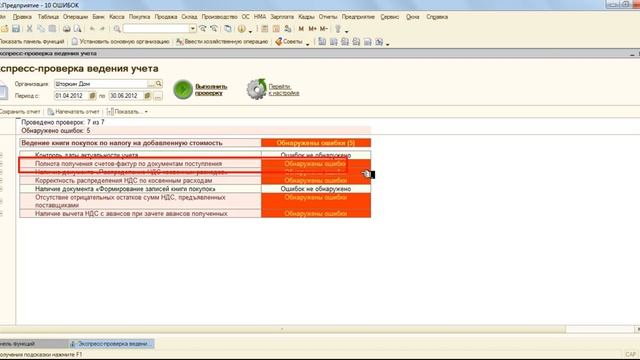
Task: Click the Save diskette icon in toolbar
Action: pos(16,29)
